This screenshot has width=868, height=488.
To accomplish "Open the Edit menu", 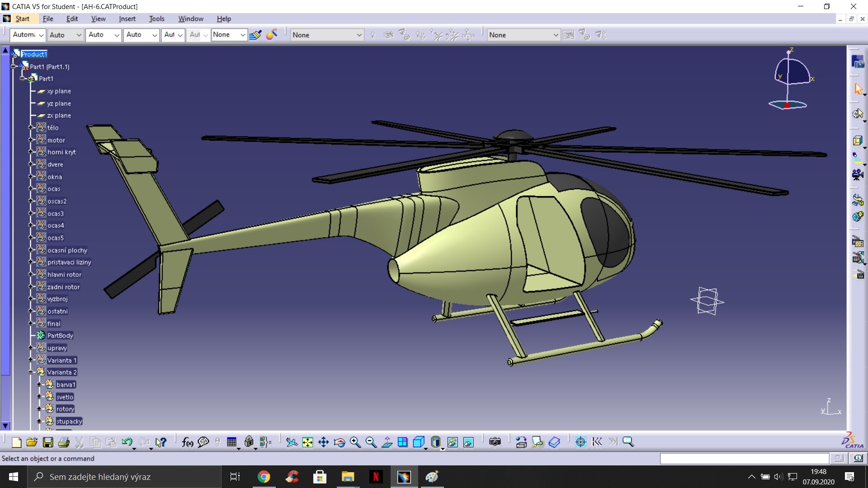I will point(72,19).
